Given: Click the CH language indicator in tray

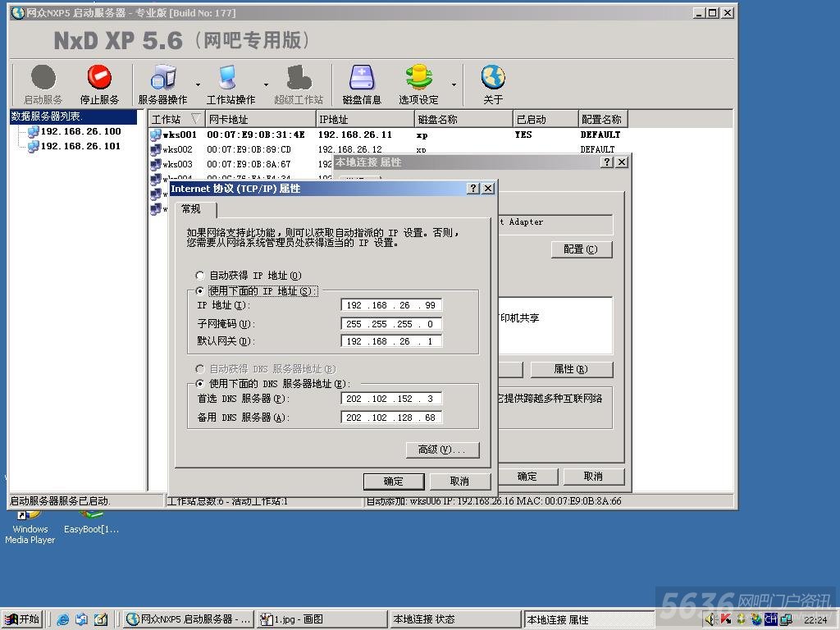Looking at the screenshot, I should (x=770, y=619).
